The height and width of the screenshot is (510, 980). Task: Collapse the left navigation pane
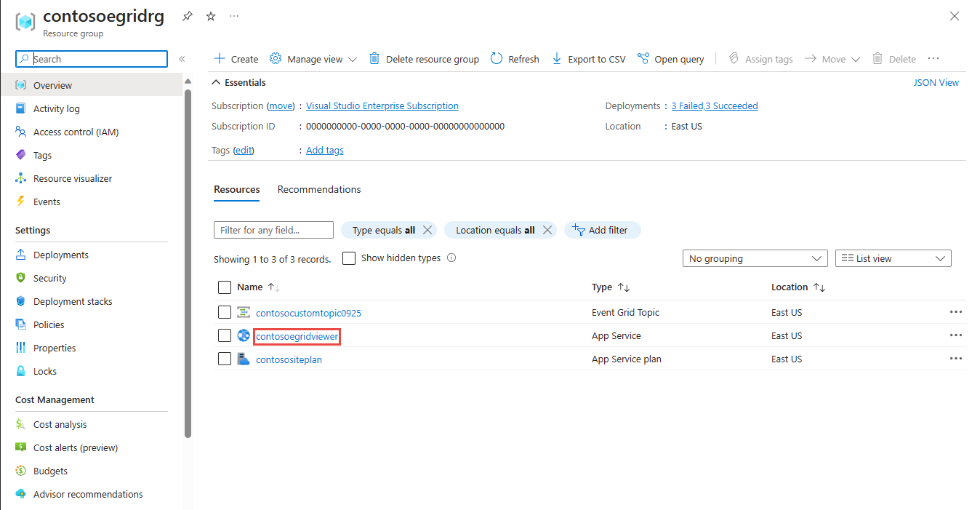click(x=182, y=59)
